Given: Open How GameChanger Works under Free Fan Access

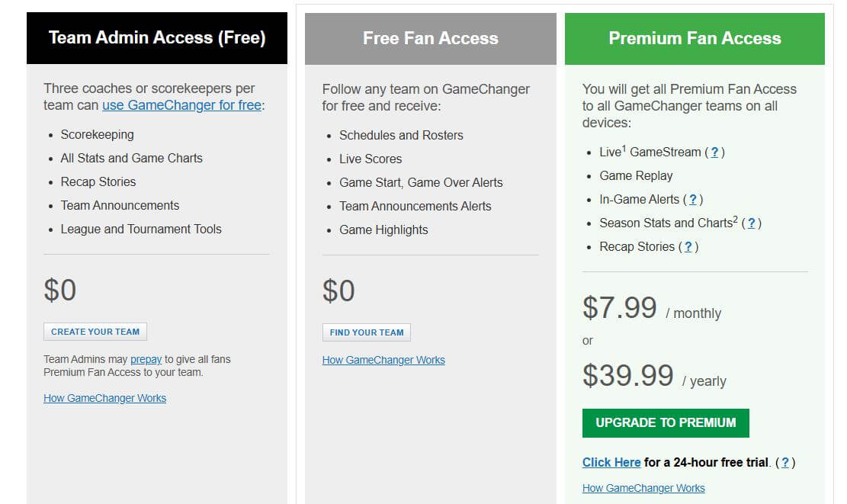Looking at the screenshot, I should coord(383,359).
